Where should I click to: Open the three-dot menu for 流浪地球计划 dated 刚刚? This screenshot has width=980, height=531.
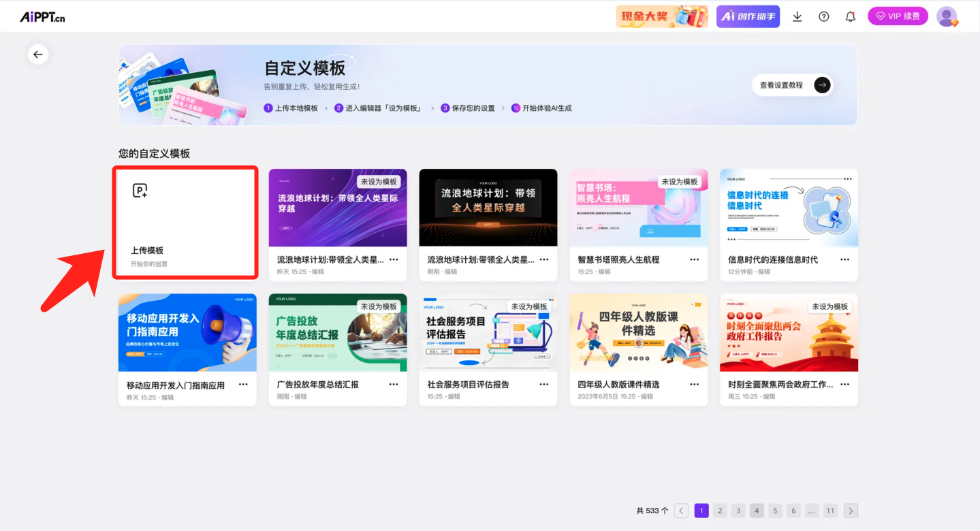(x=544, y=259)
